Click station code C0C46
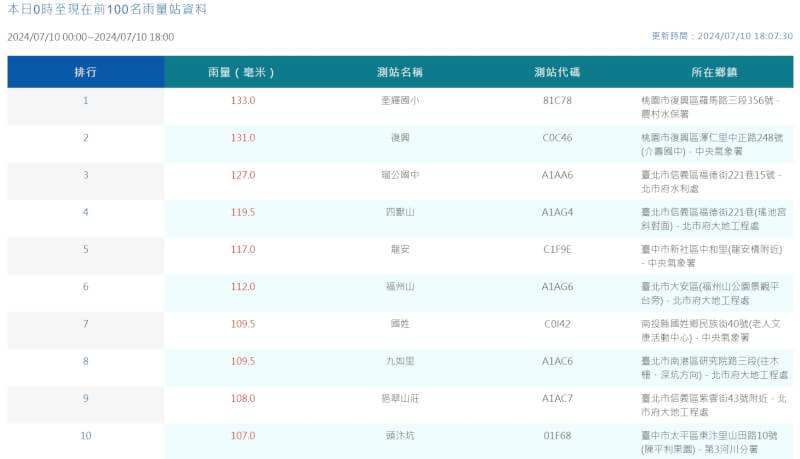Viewport: 800px width, 459px height. coord(557,138)
